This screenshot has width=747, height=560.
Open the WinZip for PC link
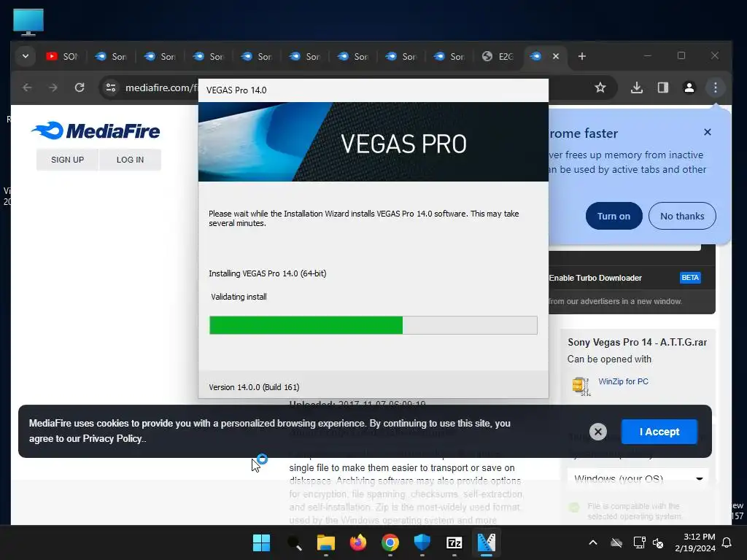click(x=623, y=381)
